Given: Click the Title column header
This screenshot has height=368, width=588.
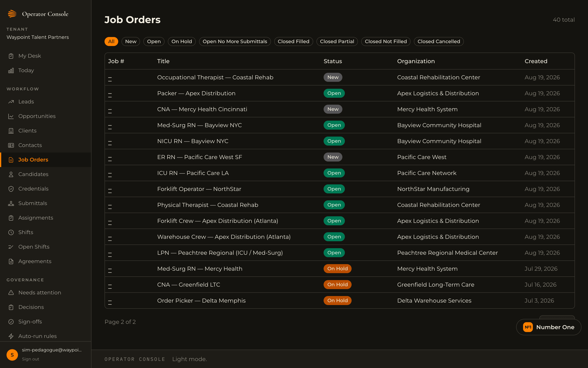Looking at the screenshot, I should pos(163,61).
